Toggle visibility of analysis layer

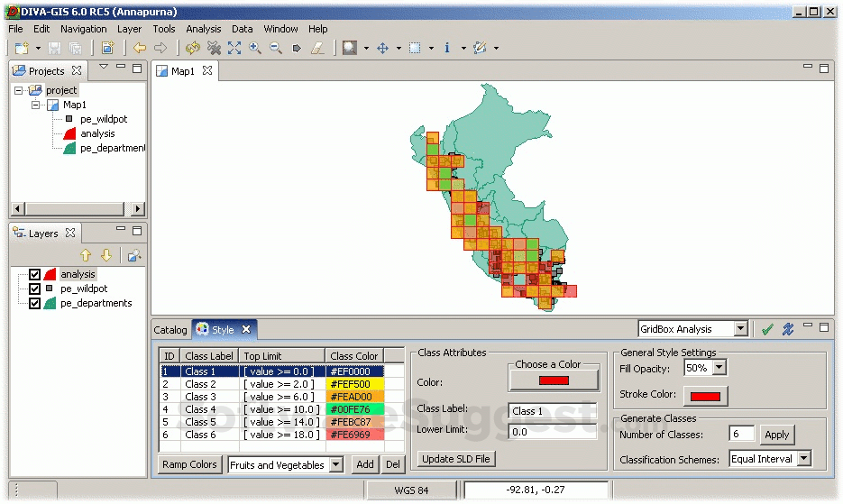[x=35, y=275]
